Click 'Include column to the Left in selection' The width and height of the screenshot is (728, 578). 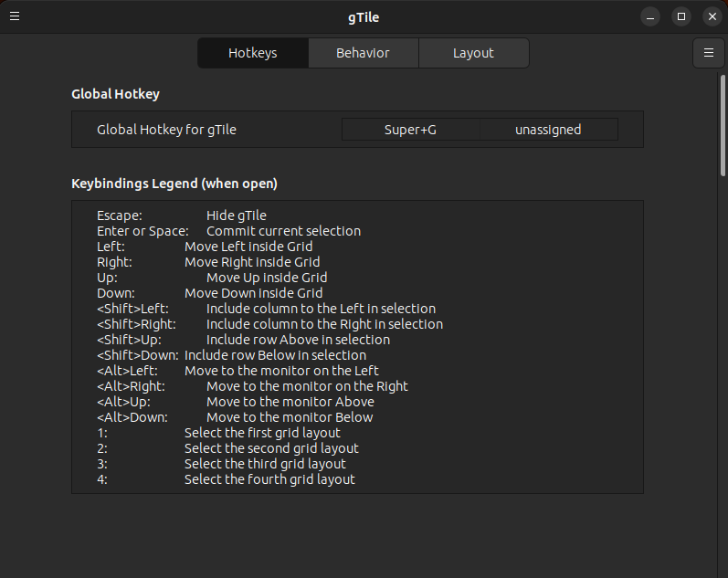pos(321,309)
